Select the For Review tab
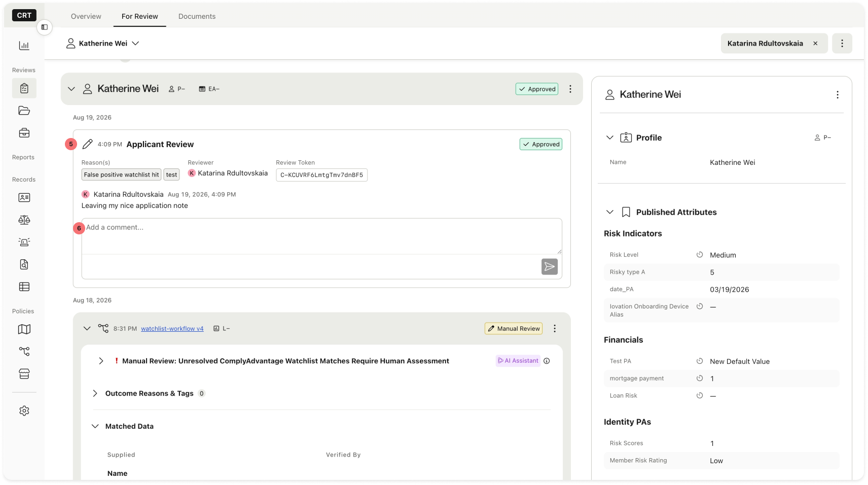 (x=140, y=16)
